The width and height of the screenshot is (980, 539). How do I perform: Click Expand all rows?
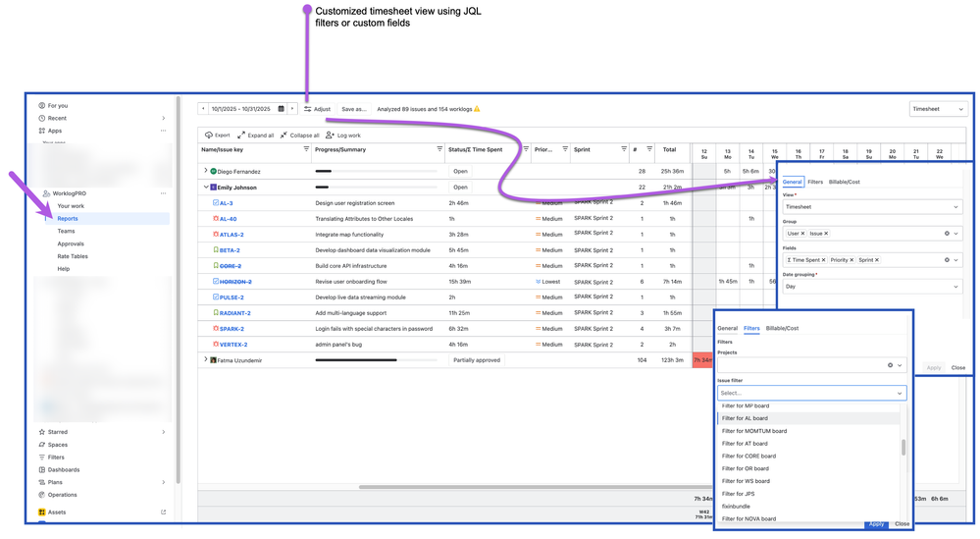click(256, 135)
